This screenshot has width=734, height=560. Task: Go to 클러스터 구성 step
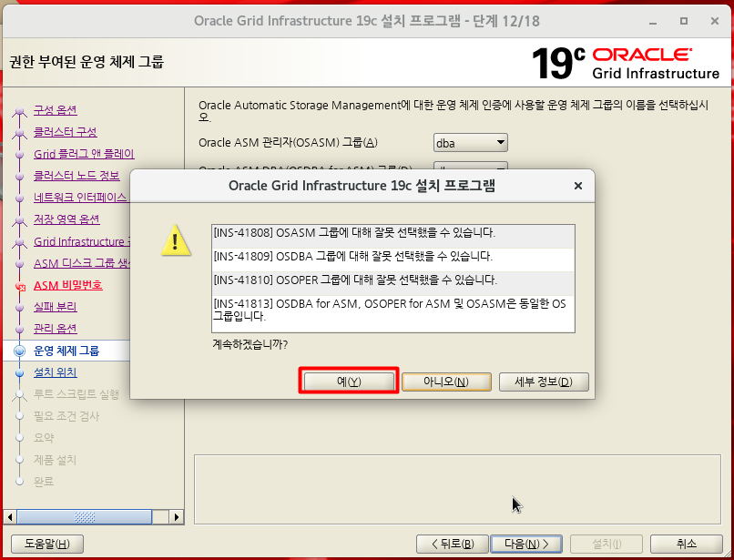(x=65, y=132)
